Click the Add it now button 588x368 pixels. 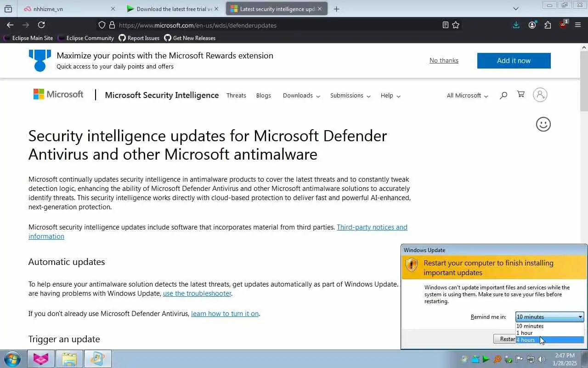click(514, 60)
